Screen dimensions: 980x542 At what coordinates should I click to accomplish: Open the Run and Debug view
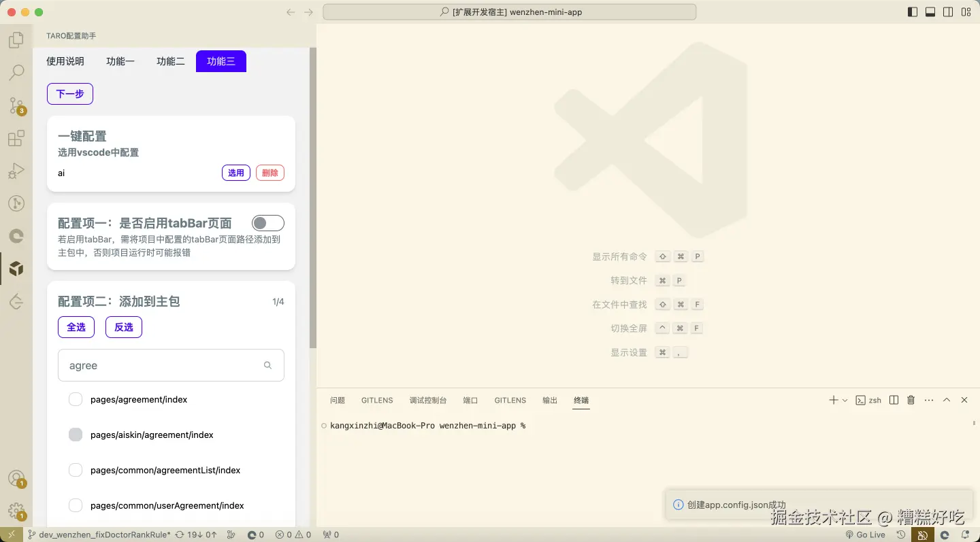point(16,171)
